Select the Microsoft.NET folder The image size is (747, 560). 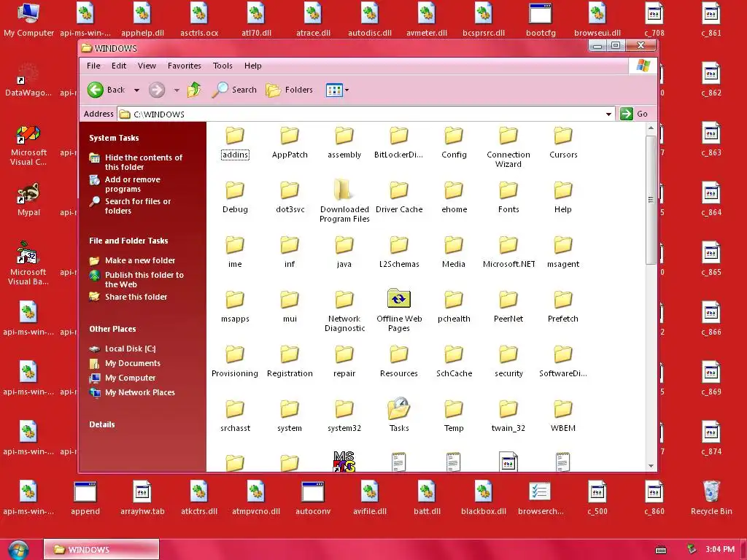508,253
